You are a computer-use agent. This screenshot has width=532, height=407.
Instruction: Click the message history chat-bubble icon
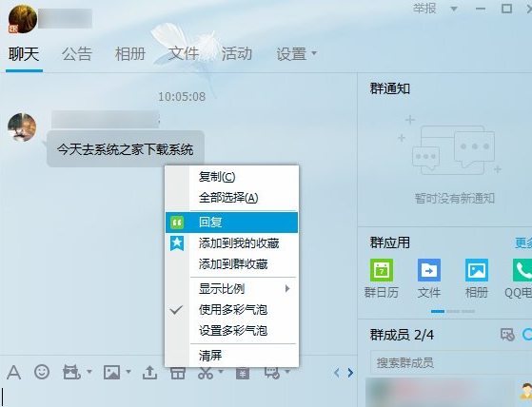click(272, 373)
